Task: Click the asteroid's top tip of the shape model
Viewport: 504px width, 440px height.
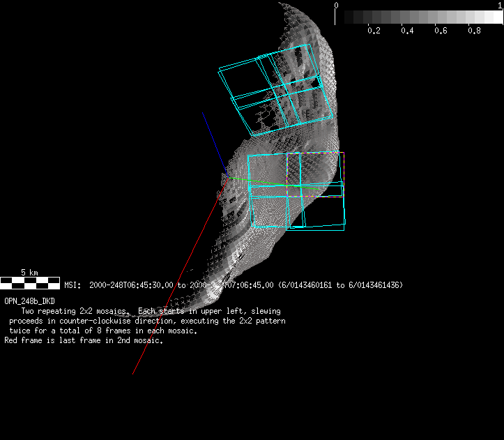Action: [x=284, y=6]
